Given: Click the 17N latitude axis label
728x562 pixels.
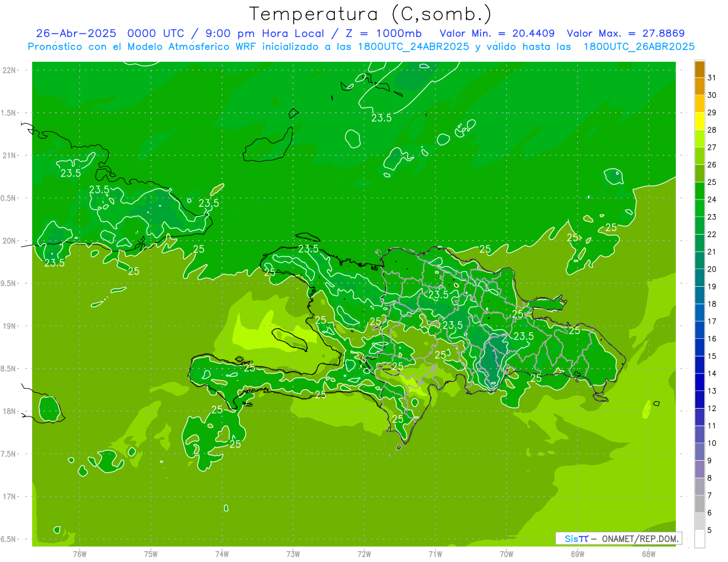Looking at the screenshot, I should (x=10, y=497).
